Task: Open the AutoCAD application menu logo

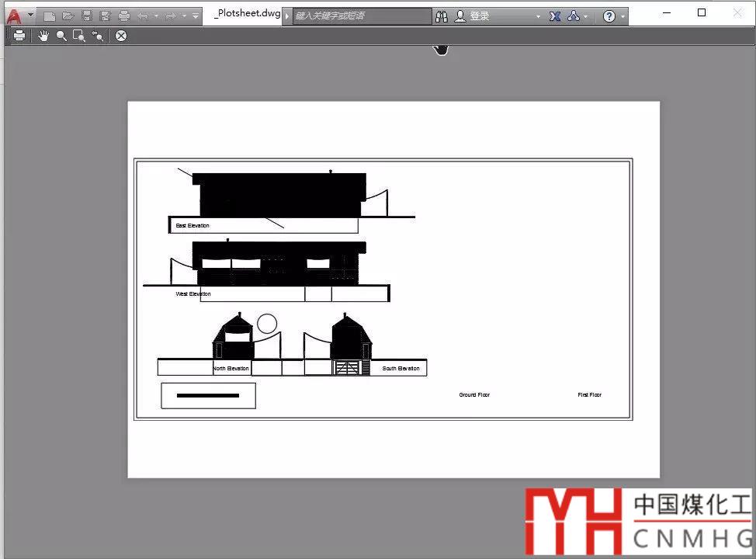Action: [x=14, y=16]
